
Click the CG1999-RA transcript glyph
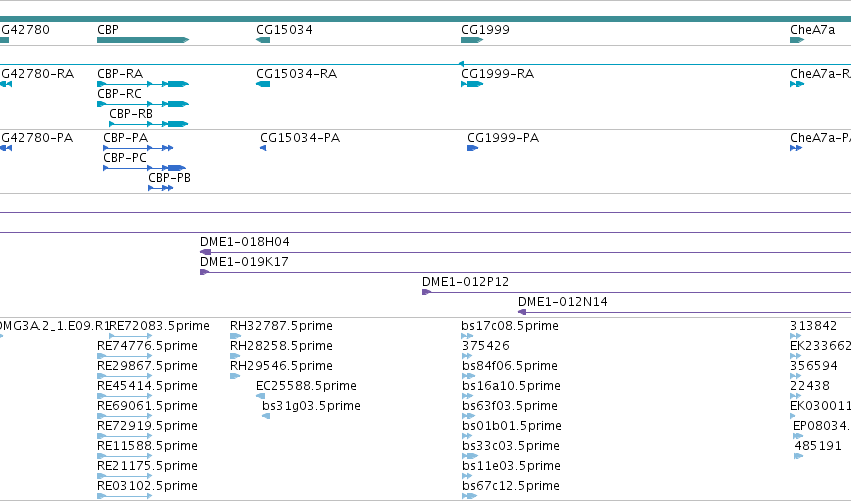click(472, 84)
